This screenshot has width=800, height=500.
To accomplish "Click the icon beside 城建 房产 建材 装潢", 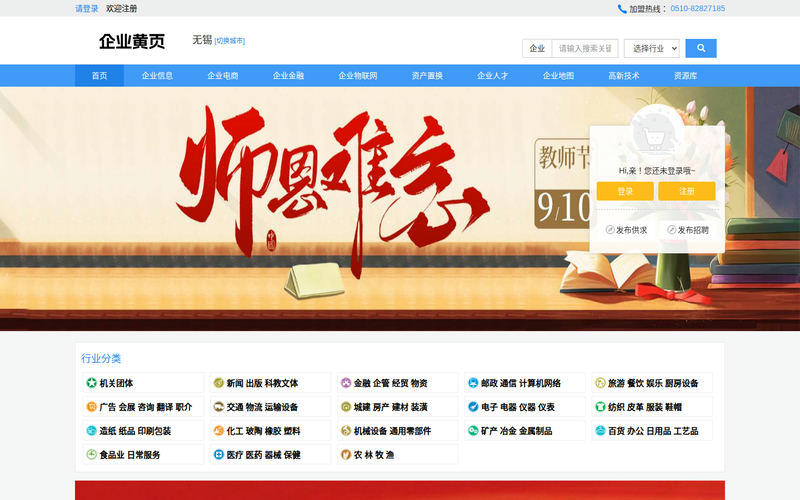I will click(x=346, y=407).
